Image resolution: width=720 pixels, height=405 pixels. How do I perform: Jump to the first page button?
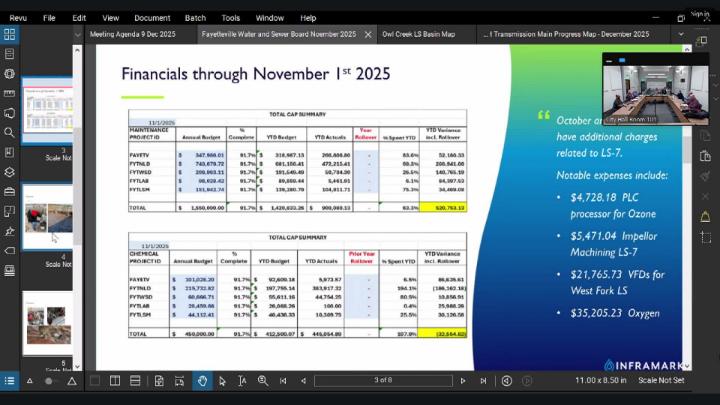[x=282, y=381]
